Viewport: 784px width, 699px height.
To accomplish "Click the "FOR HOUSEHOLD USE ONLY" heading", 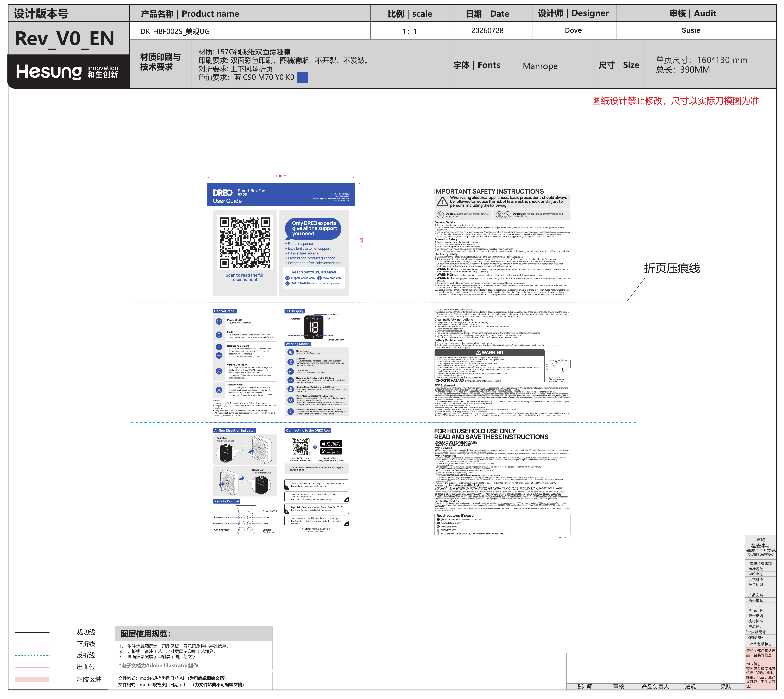I will [x=475, y=431].
